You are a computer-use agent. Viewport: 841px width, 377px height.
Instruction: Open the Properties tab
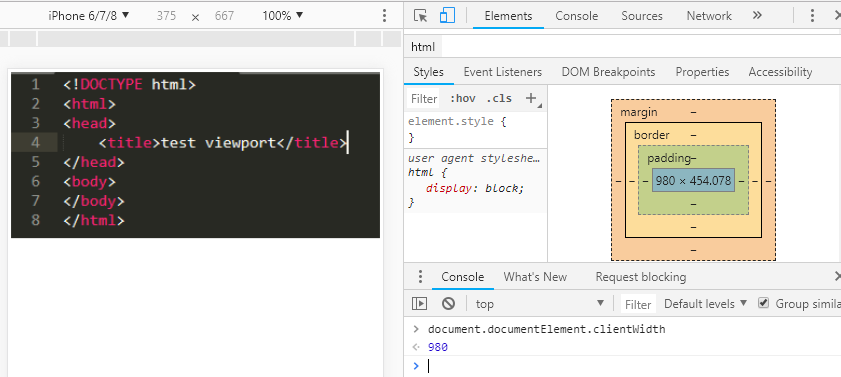[702, 72]
